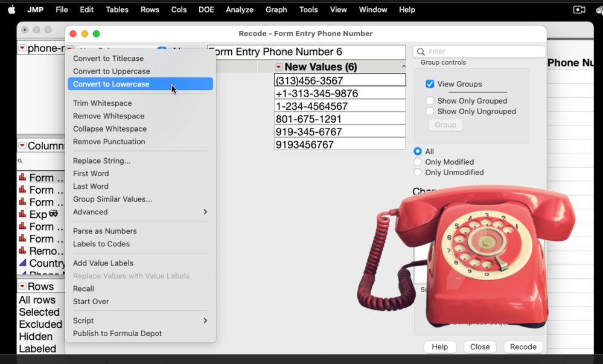Open the red triangle menu beside phone-r table name

pyautogui.click(x=22, y=48)
